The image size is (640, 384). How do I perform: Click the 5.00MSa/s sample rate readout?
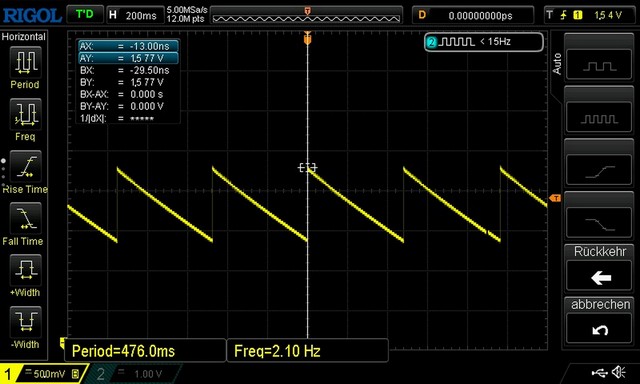pos(187,10)
